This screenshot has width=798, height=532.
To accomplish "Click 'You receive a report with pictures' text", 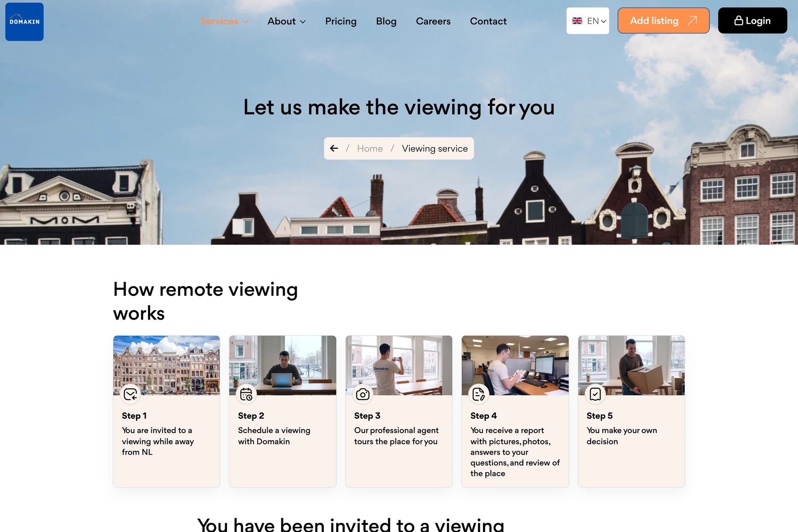I will point(515,452).
